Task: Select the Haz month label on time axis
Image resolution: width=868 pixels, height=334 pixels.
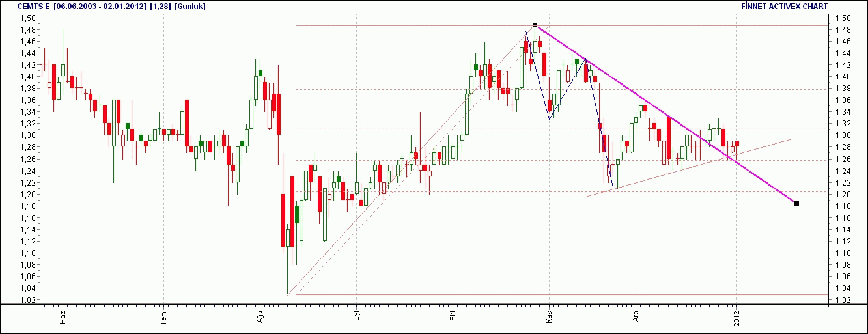Action: tap(63, 318)
